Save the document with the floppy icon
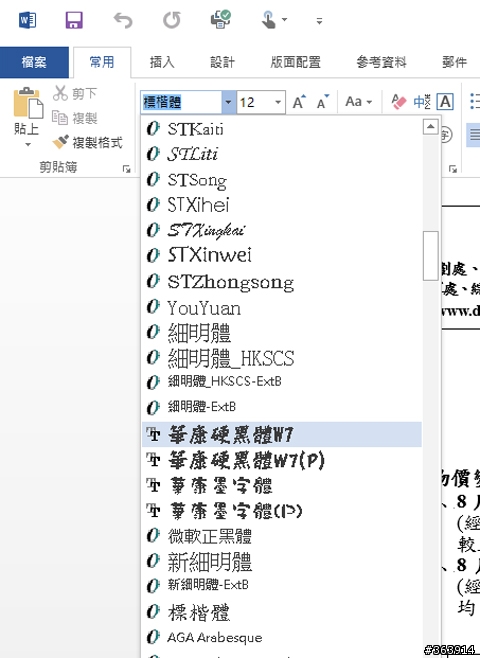This screenshot has height=658, width=480. pyautogui.click(x=74, y=20)
